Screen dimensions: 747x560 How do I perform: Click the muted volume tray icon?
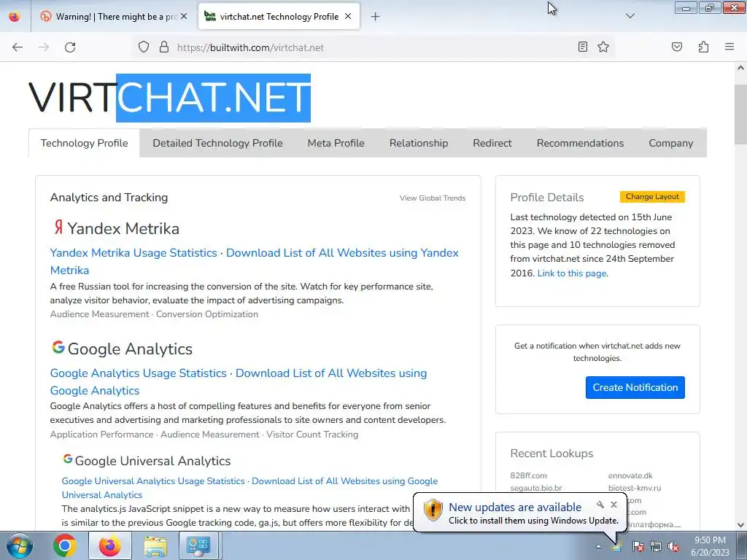(x=673, y=547)
